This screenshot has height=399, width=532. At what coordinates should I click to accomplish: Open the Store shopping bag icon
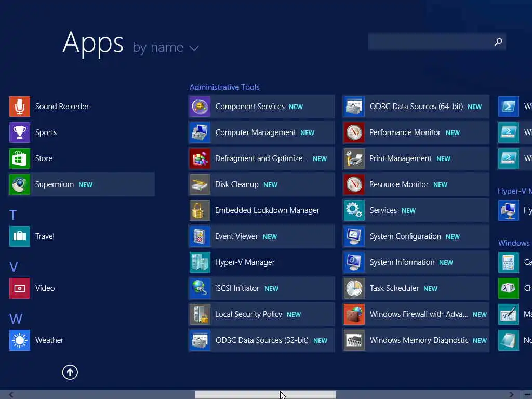pyautogui.click(x=20, y=158)
